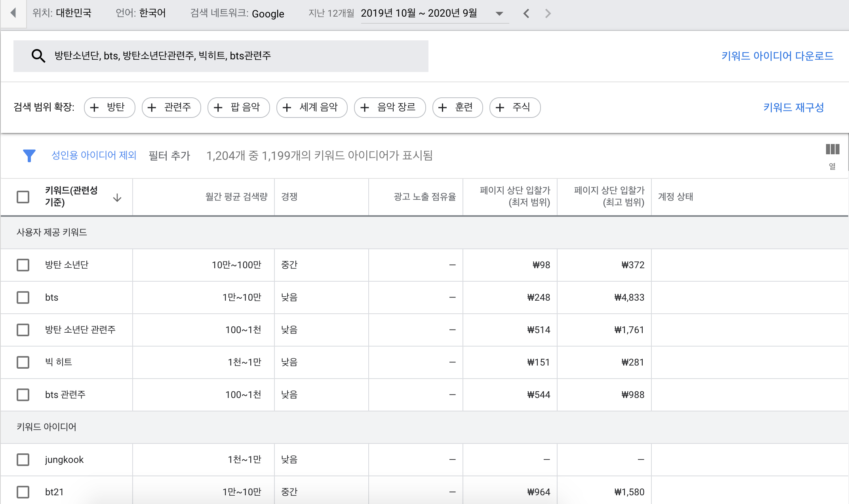This screenshot has width=849, height=504.
Task: Open the 언어: 한국어 language setting
Action: 141,13
